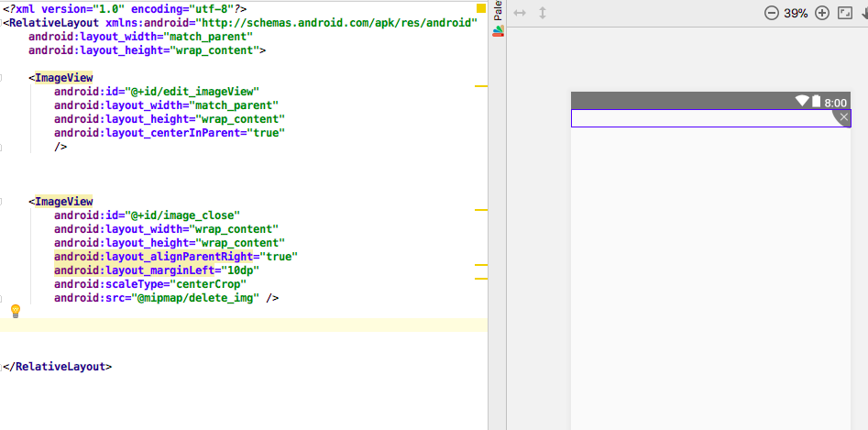This screenshot has width=868, height=430.
Task: Click the xml version declaration line
Action: click(125, 9)
